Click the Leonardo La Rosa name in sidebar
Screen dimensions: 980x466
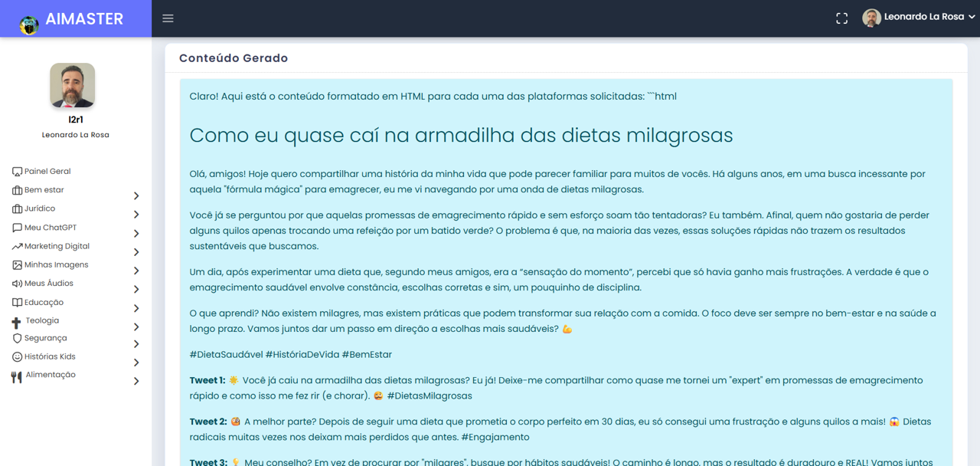pos(76,135)
